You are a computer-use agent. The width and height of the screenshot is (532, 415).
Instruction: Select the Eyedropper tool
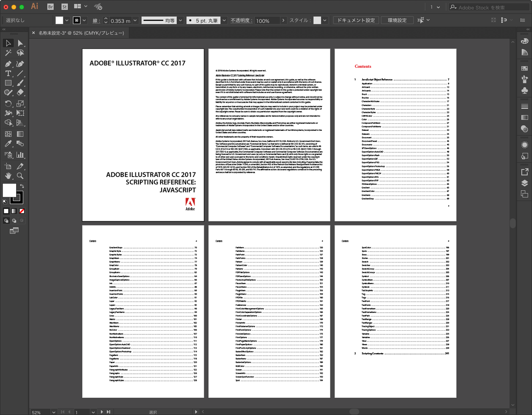8,144
